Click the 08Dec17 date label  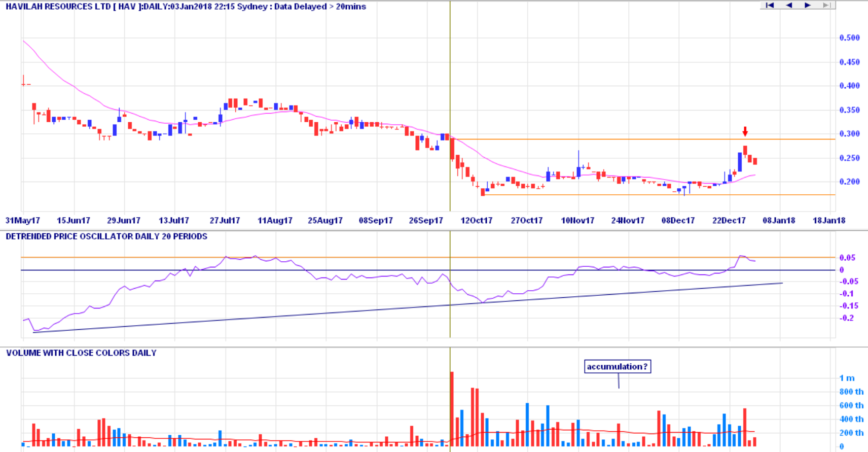pos(678,221)
